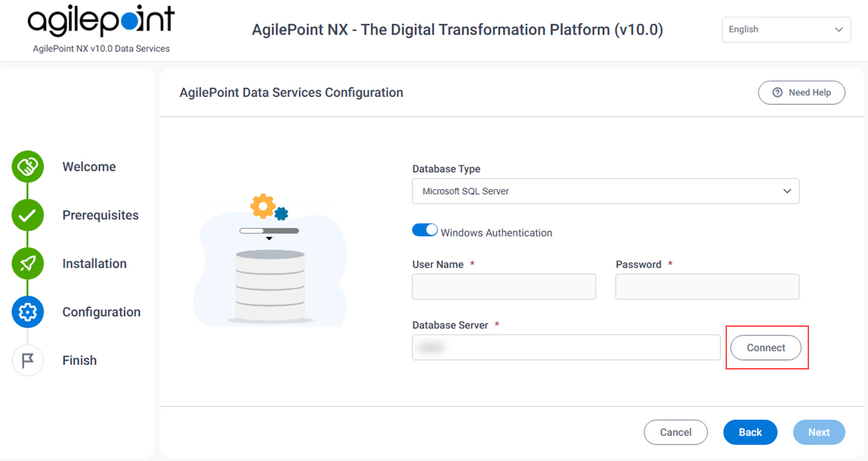This screenshot has width=868, height=461.
Task: Click the Cancel button
Action: coord(675,433)
